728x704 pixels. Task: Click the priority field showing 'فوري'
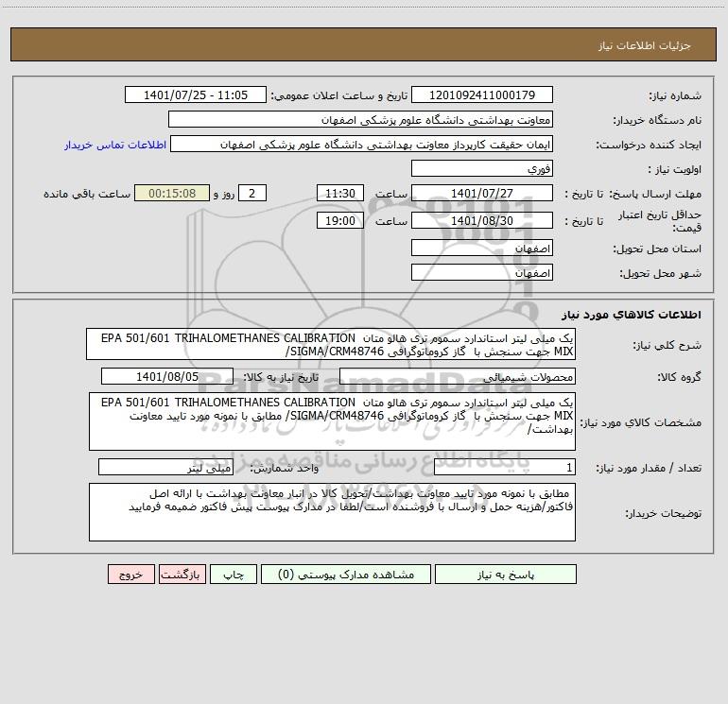[x=482, y=168]
